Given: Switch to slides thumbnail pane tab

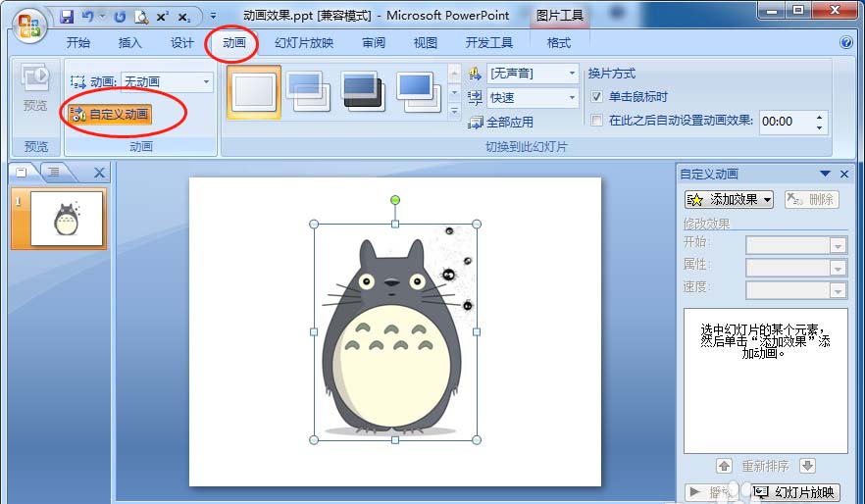Looking at the screenshot, I should tap(22, 173).
